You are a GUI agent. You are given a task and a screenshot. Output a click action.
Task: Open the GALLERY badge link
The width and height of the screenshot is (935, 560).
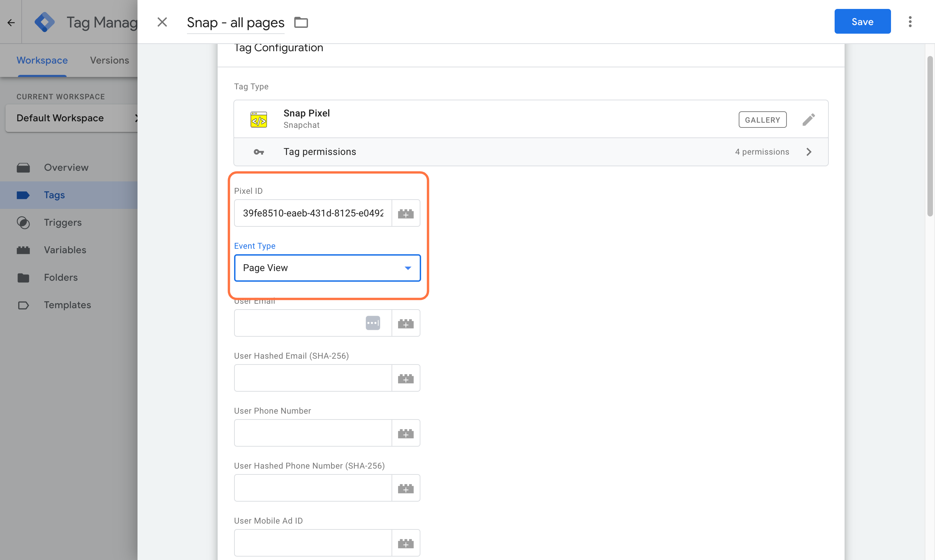(x=762, y=120)
